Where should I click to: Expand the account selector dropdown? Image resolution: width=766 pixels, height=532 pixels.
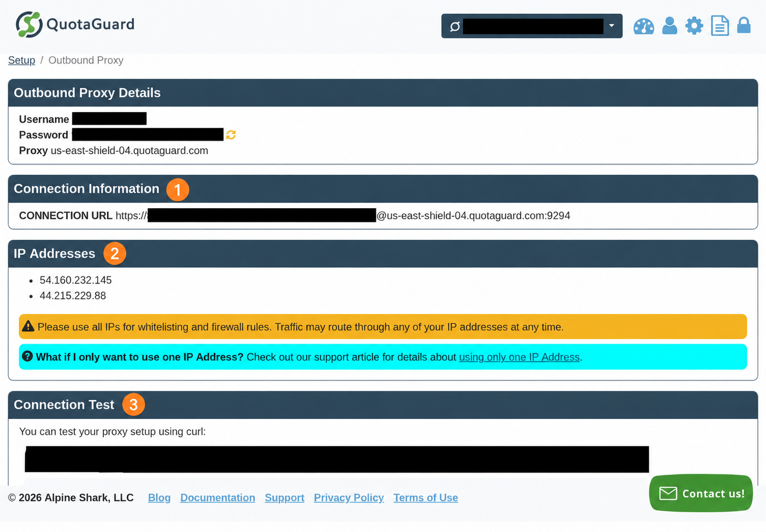[532, 26]
